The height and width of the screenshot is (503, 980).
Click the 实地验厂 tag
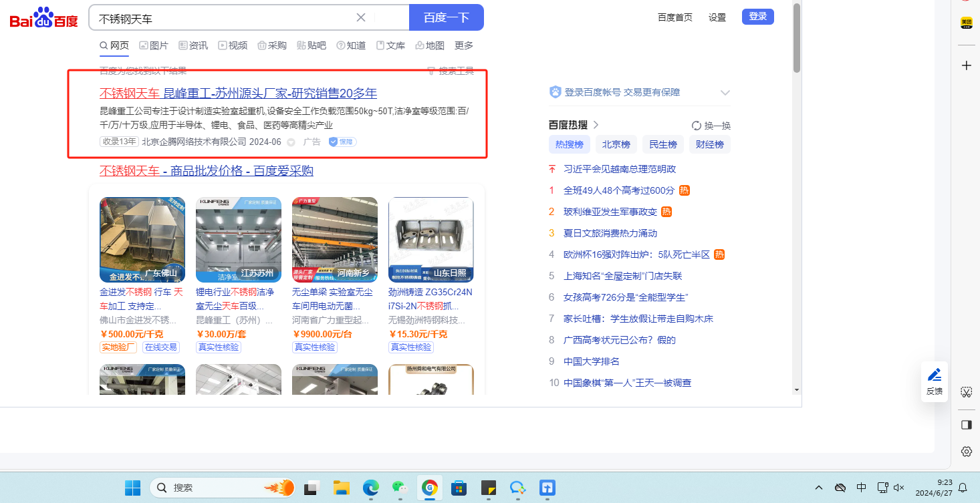pos(118,347)
